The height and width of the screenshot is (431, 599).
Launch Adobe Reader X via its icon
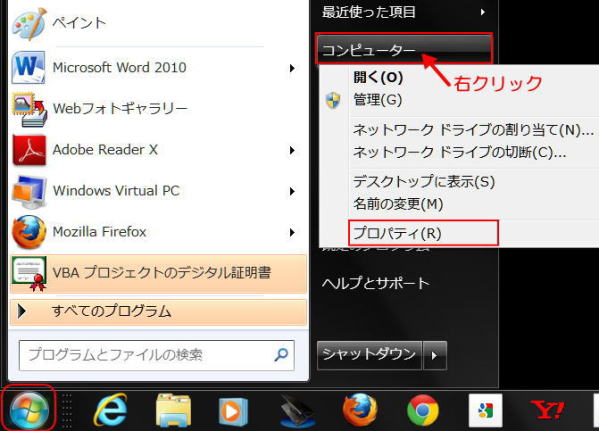coord(29,150)
